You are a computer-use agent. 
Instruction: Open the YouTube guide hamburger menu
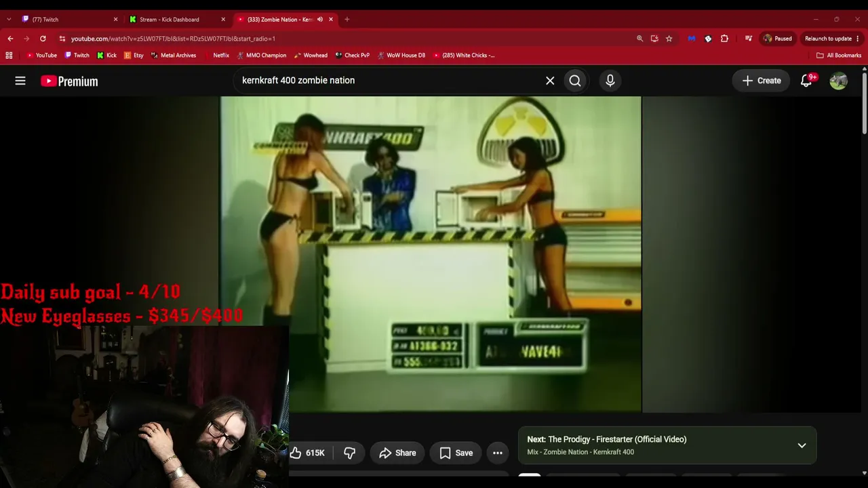point(20,81)
